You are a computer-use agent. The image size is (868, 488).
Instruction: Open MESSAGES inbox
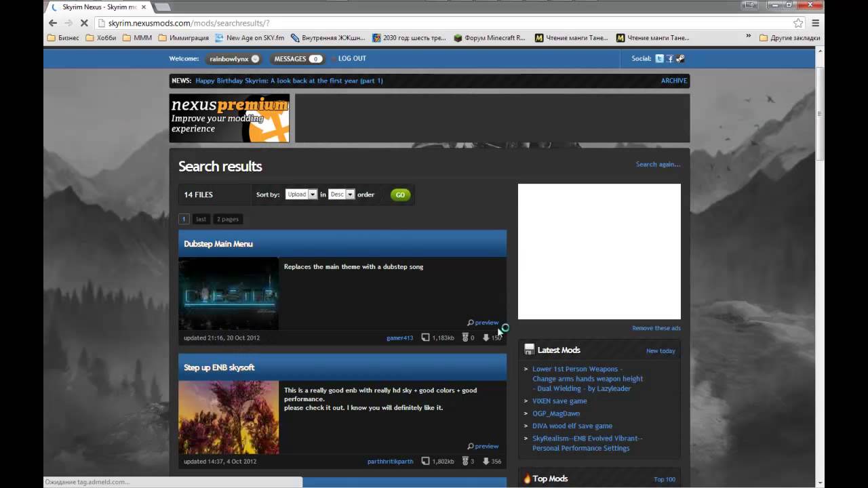coord(296,59)
